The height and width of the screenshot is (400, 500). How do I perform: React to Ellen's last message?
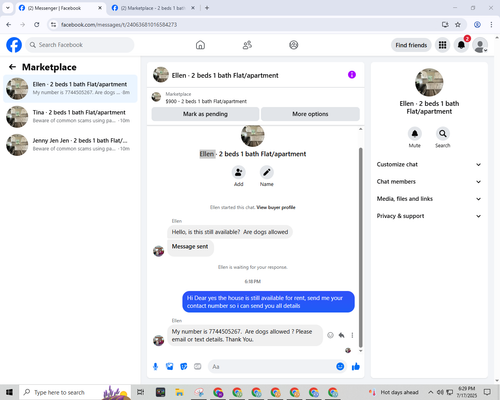click(330, 335)
